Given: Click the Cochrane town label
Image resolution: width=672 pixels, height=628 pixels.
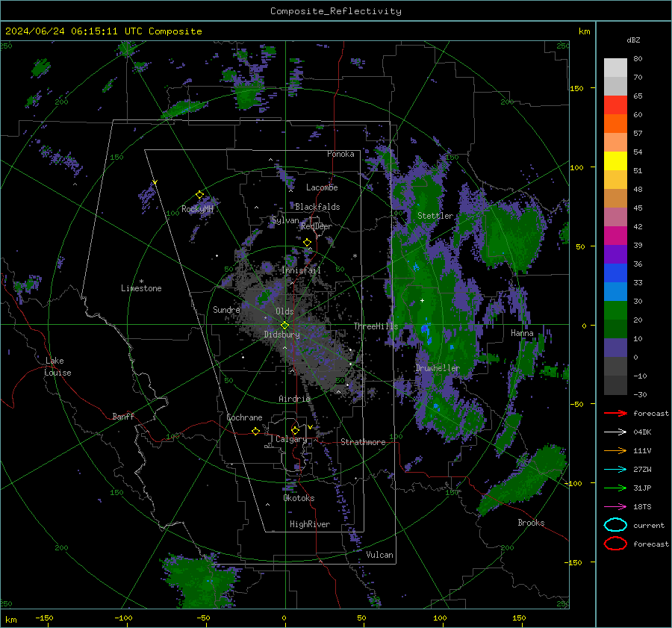Looking at the screenshot, I should click(x=244, y=417).
